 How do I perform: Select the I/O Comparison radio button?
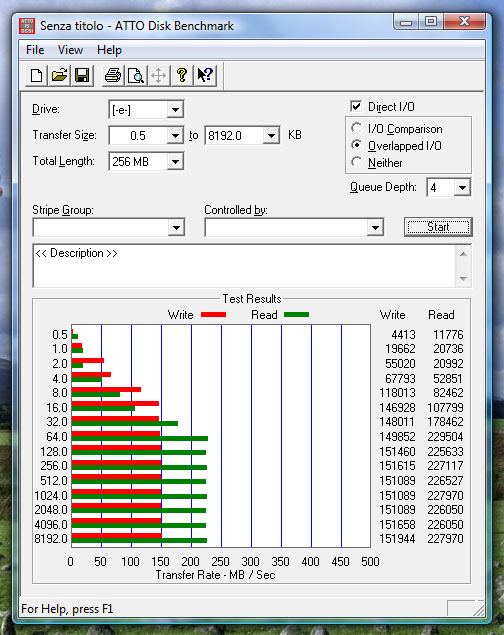356,128
